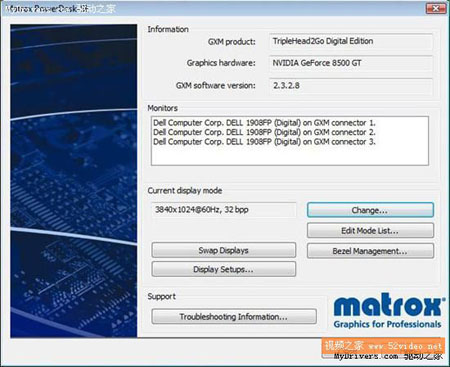Click empty area in Monitors list box

(290, 156)
